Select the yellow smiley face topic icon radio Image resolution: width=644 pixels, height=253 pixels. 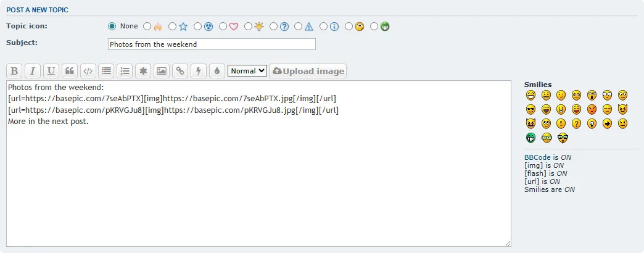pos(349,27)
